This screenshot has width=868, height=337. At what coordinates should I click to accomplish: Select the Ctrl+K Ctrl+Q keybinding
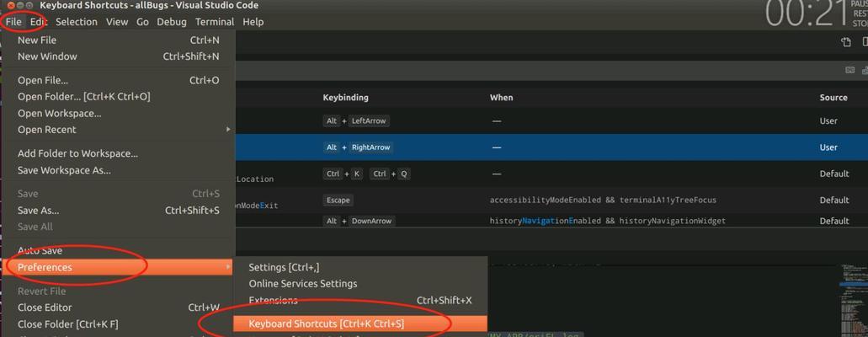(367, 174)
